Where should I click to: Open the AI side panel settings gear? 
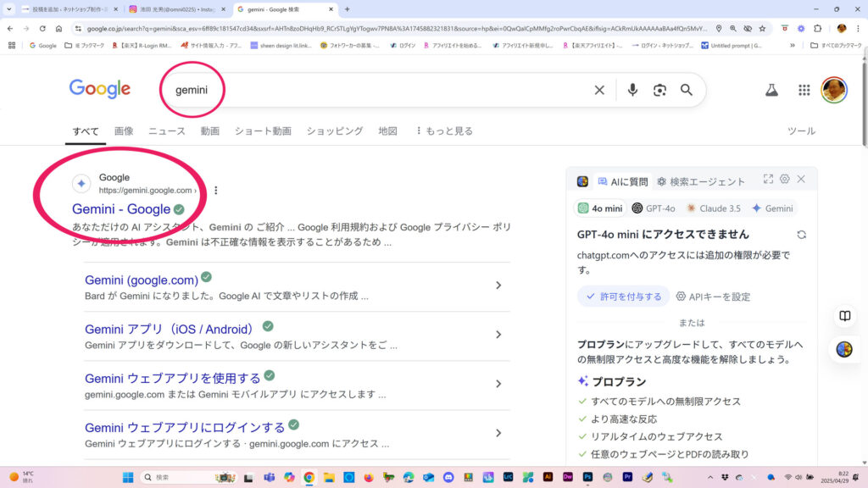[x=784, y=179]
